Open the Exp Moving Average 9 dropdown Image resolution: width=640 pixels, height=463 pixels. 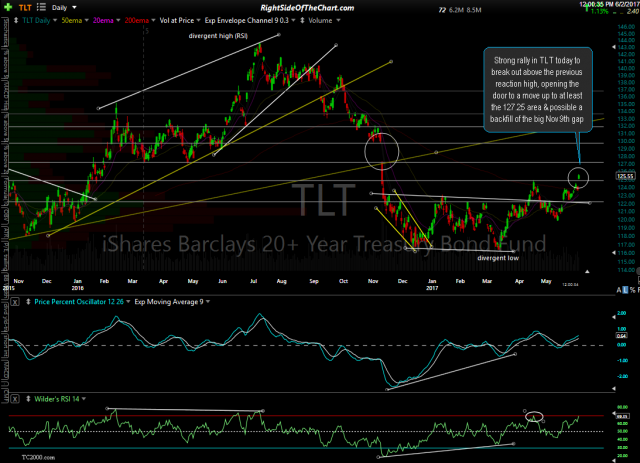point(208,302)
